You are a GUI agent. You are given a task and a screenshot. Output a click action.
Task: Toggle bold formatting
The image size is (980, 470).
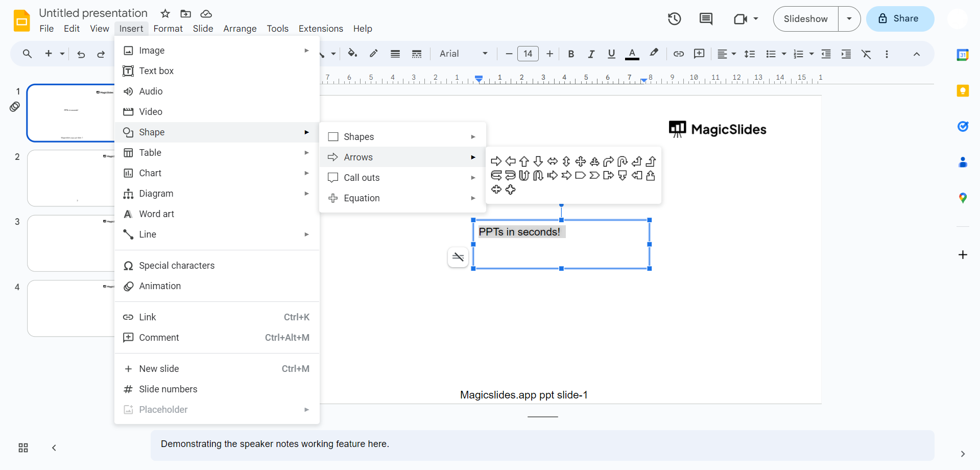pos(571,54)
